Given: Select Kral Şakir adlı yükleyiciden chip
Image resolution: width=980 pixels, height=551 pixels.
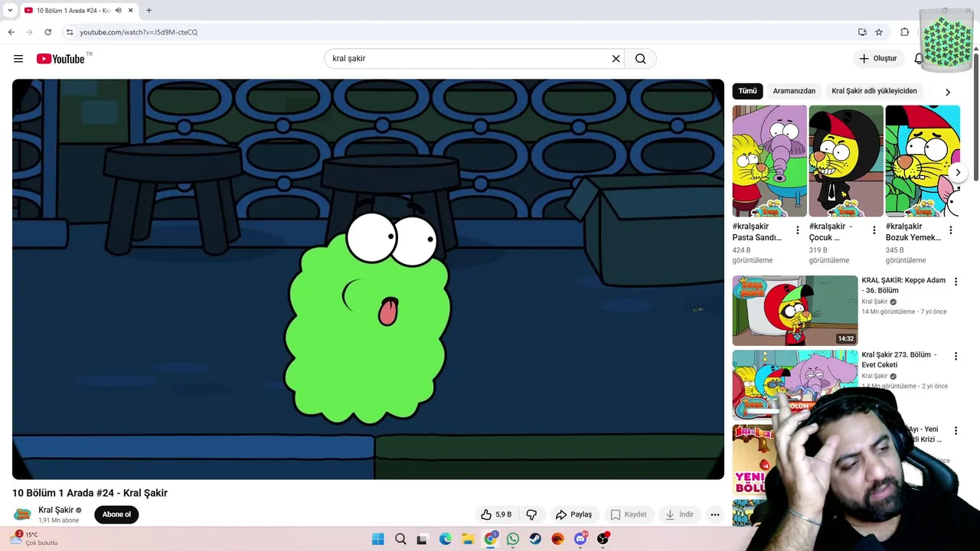Looking at the screenshot, I should pos(874,91).
